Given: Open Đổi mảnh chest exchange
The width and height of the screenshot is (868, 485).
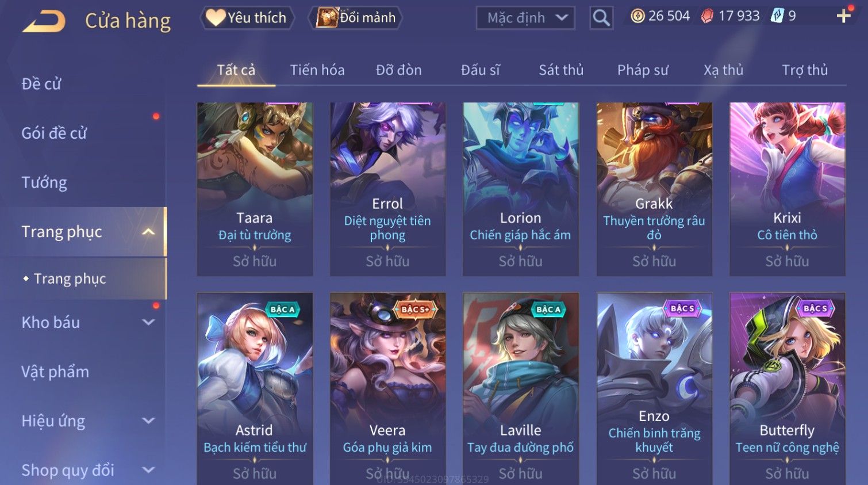Looking at the screenshot, I should tap(355, 18).
